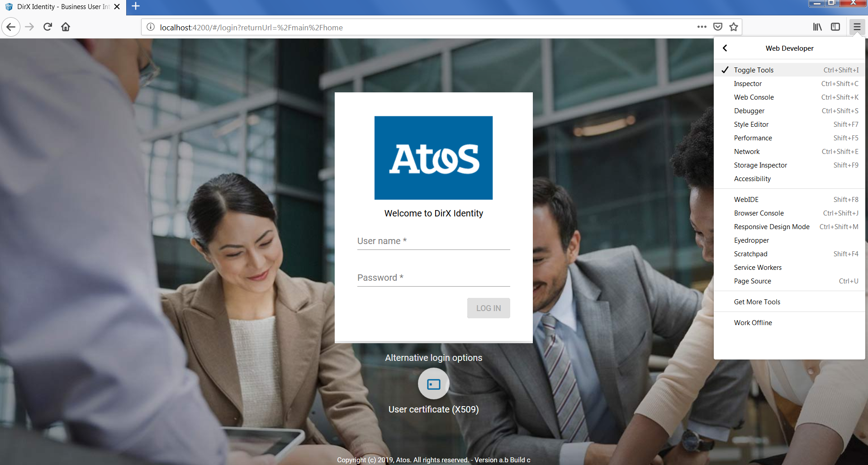Screen dimensions: 868x465
Task: Go to the browser home page
Action: click(x=66, y=27)
